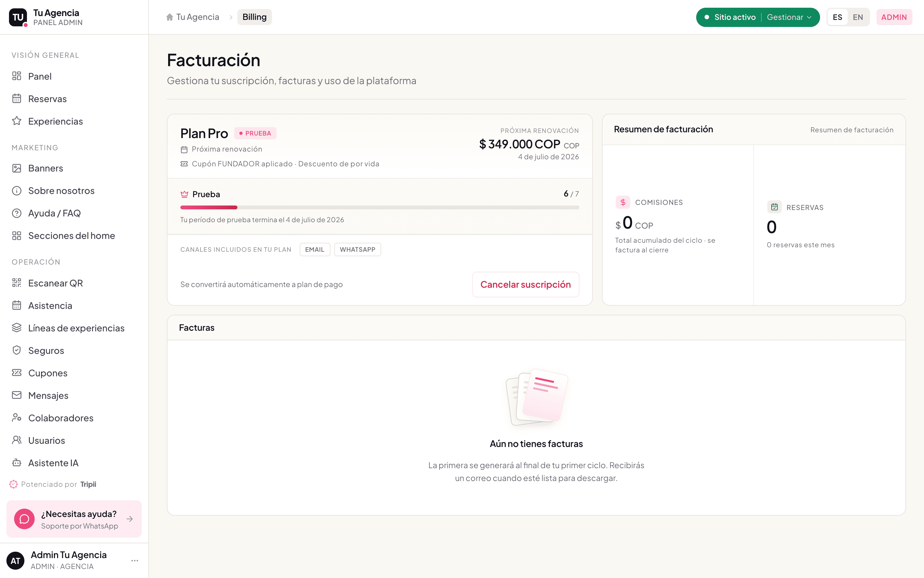Click the Experiencias star icon
This screenshot has height=578, width=924.
point(16,121)
